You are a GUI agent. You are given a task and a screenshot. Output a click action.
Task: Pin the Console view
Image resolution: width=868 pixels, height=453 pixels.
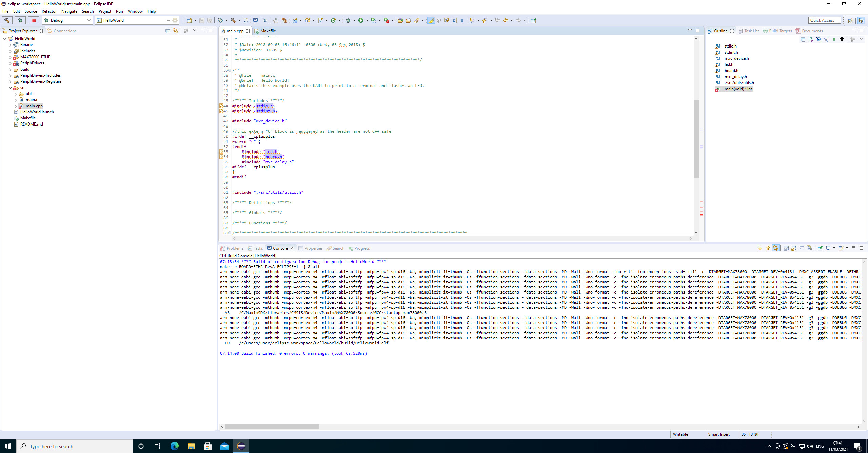coord(820,248)
